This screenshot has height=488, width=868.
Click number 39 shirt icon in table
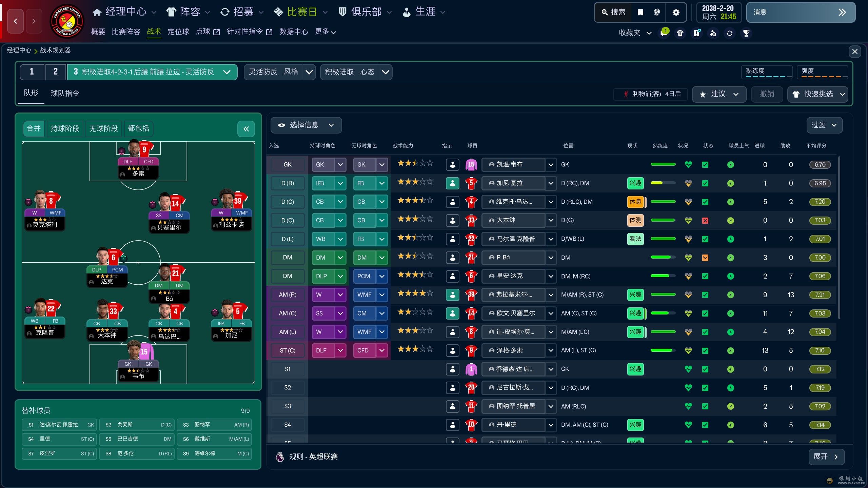(x=471, y=295)
